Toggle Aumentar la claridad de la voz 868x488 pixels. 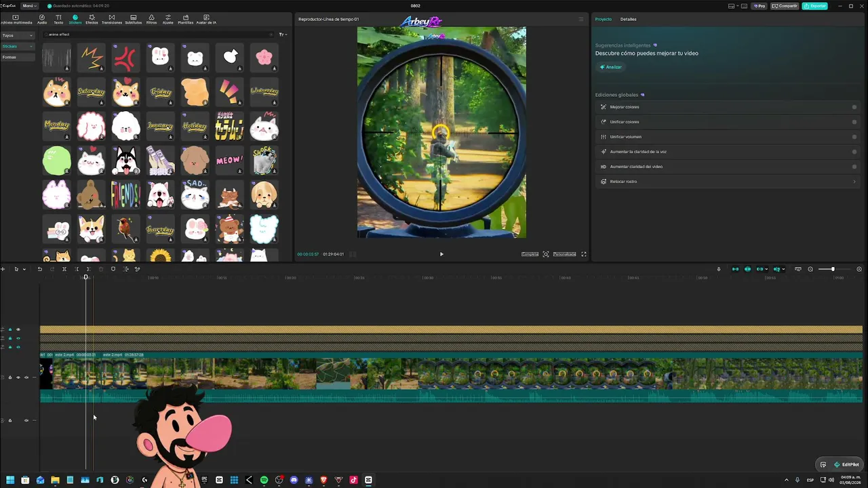click(854, 152)
